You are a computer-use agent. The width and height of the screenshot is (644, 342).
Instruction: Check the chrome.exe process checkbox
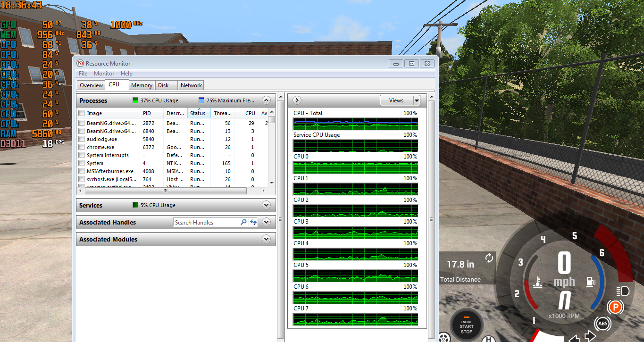click(82, 147)
